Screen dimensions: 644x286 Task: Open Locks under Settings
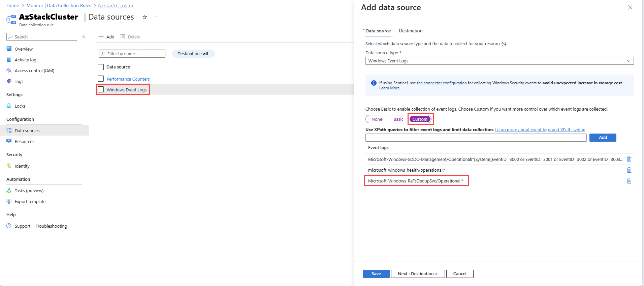(x=20, y=106)
